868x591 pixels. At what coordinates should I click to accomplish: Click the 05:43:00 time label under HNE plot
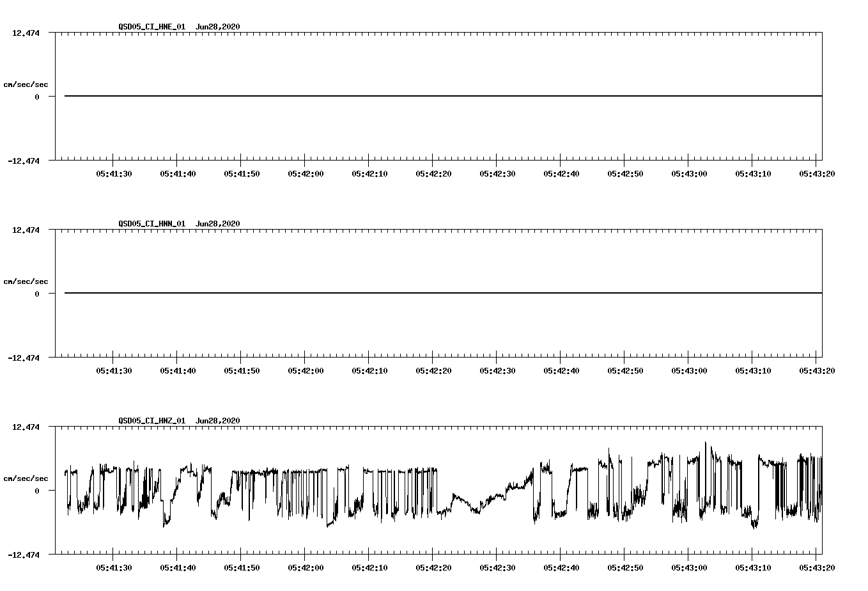689,173
